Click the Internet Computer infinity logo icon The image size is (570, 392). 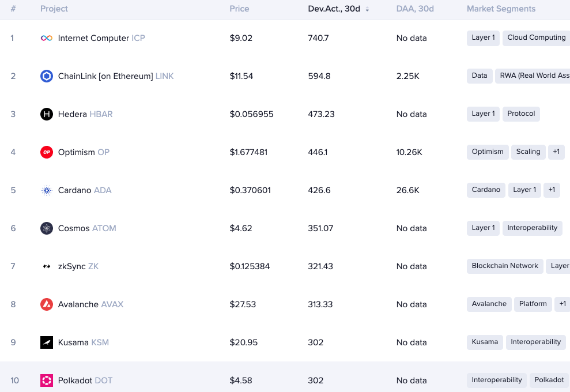pyautogui.click(x=47, y=38)
